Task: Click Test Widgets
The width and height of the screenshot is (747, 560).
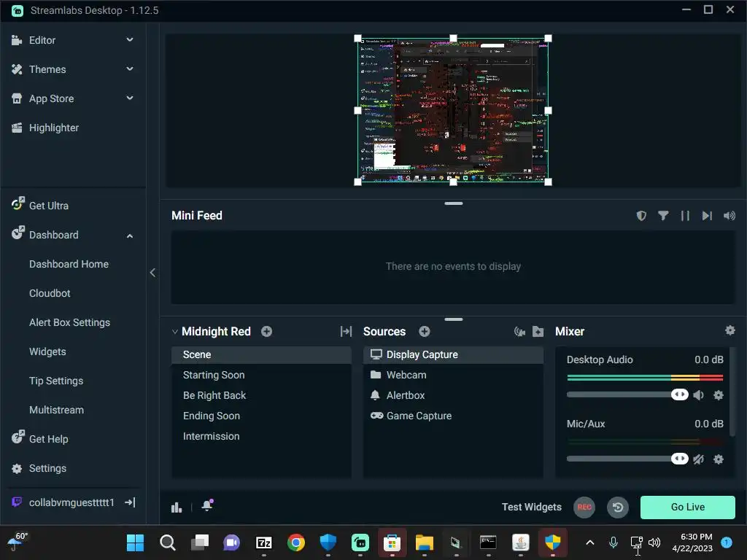Action: coord(532,507)
